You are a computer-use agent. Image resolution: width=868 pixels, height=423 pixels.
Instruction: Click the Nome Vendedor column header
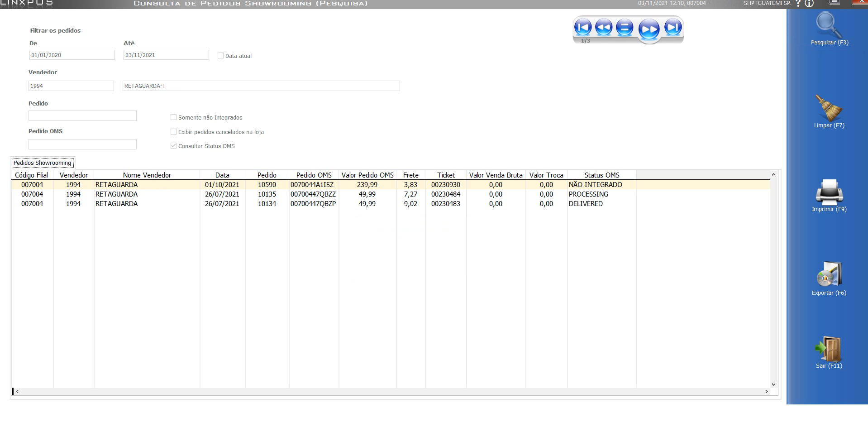(147, 175)
